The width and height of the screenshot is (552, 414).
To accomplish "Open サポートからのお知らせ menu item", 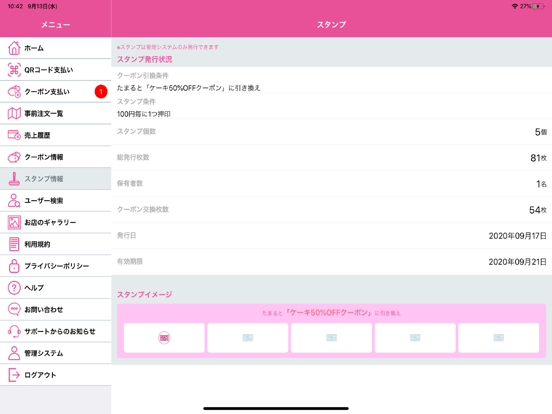I will (x=56, y=331).
